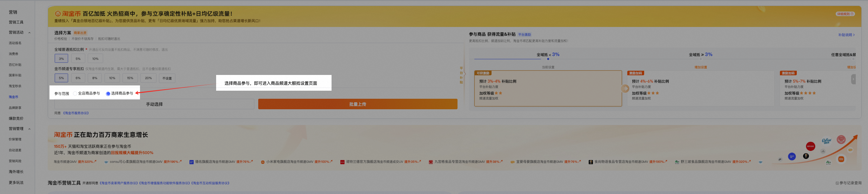
Task: Open 自动退差 in the sidebar
Action: pos(15,150)
